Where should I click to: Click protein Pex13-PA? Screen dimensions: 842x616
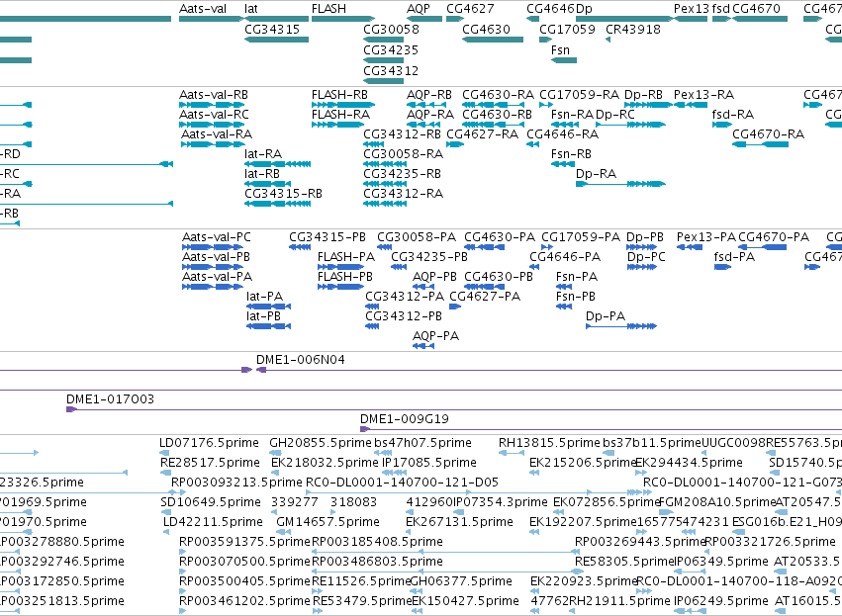(706, 237)
